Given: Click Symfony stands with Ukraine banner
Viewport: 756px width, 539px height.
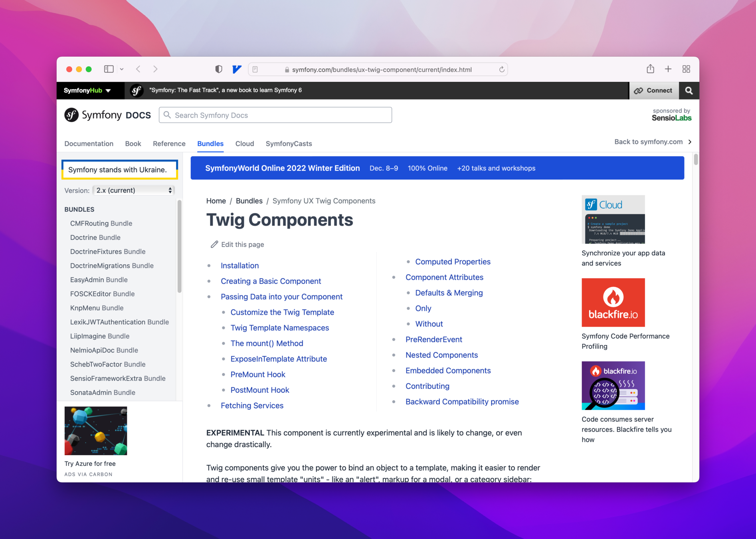Looking at the screenshot, I should 119,170.
